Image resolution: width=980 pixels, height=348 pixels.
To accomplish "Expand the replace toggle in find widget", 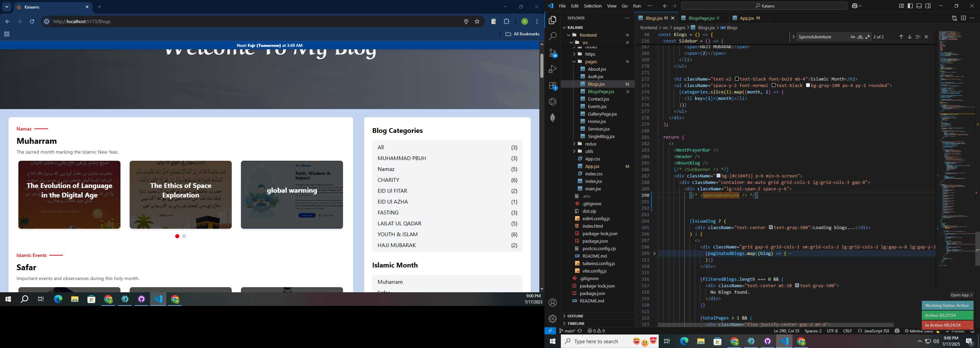I will (793, 37).
